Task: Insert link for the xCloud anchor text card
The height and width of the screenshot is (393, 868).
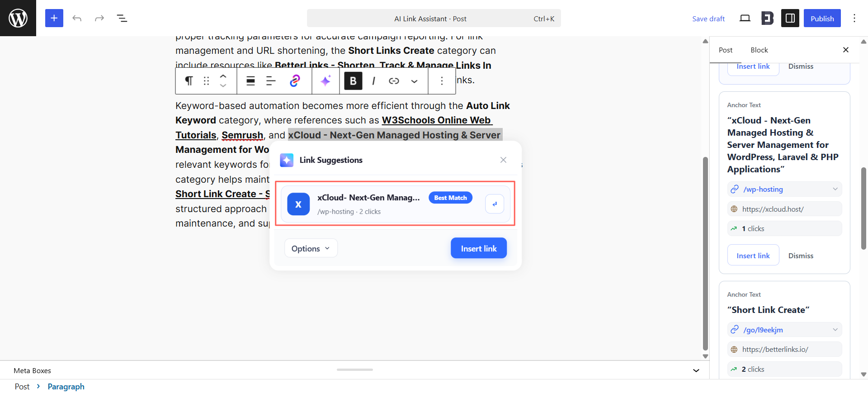Action: pos(753,255)
